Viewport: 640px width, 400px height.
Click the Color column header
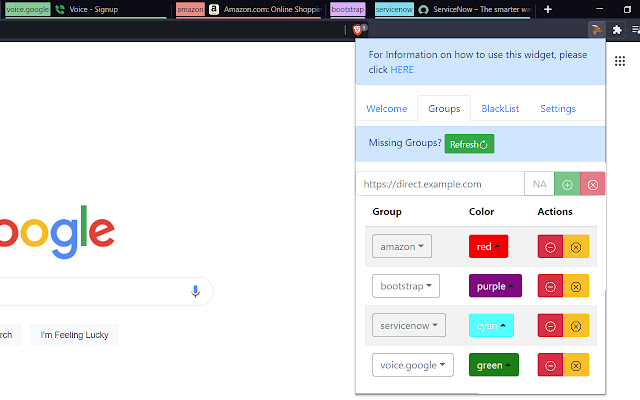(481, 211)
